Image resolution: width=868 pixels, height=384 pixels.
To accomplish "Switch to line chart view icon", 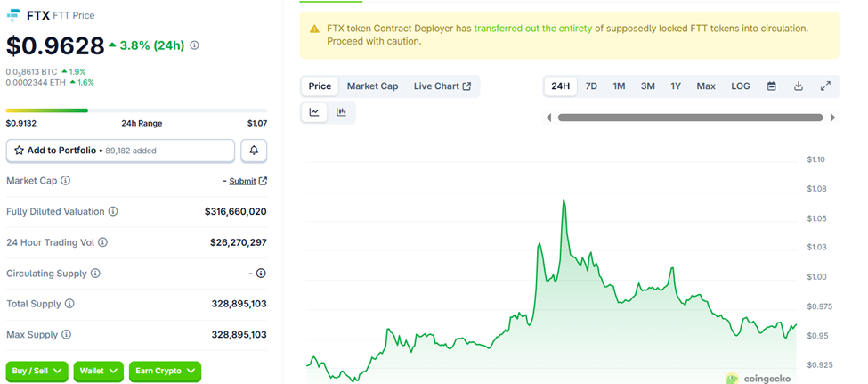I will 314,112.
